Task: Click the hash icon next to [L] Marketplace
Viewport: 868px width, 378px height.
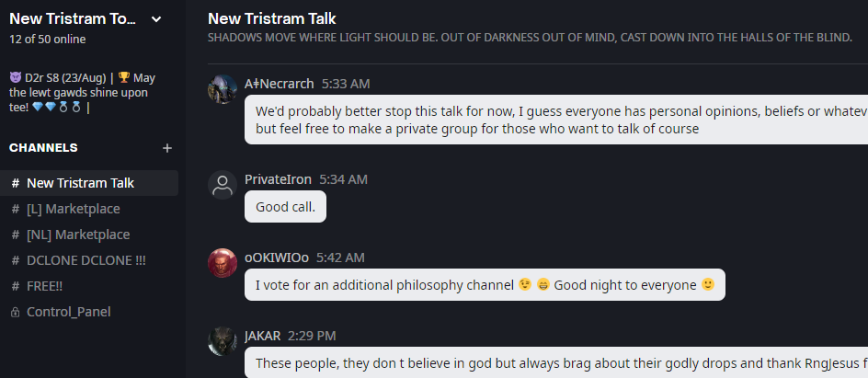Action: tap(15, 209)
